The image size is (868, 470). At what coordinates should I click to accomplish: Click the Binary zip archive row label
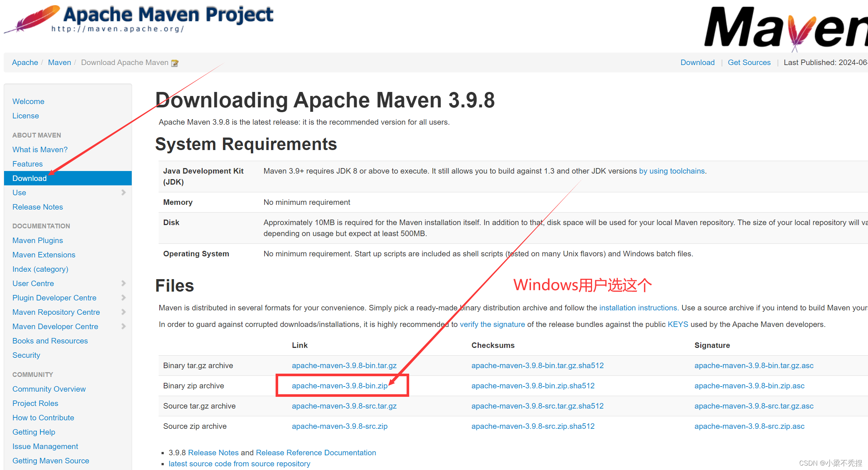click(x=194, y=386)
